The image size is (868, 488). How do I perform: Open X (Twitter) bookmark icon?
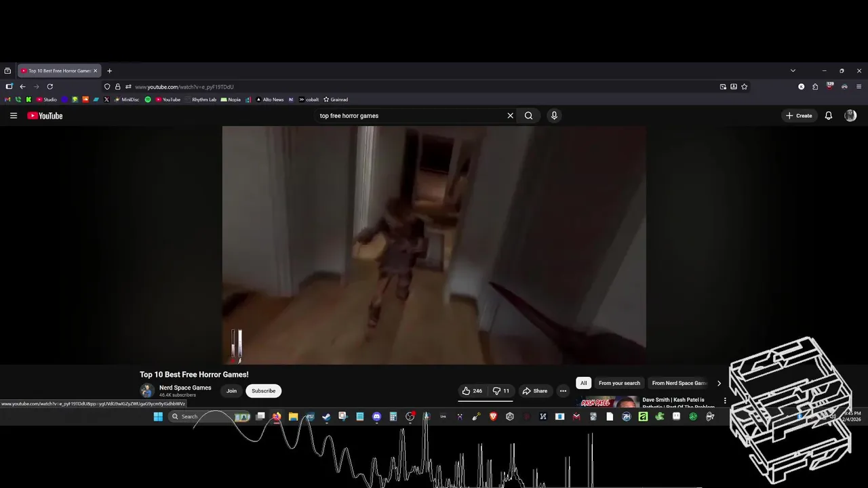tap(106, 100)
